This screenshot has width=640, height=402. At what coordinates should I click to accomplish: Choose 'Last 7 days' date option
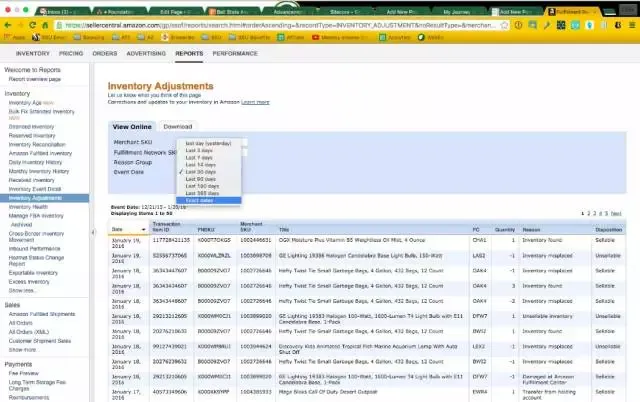click(x=200, y=157)
